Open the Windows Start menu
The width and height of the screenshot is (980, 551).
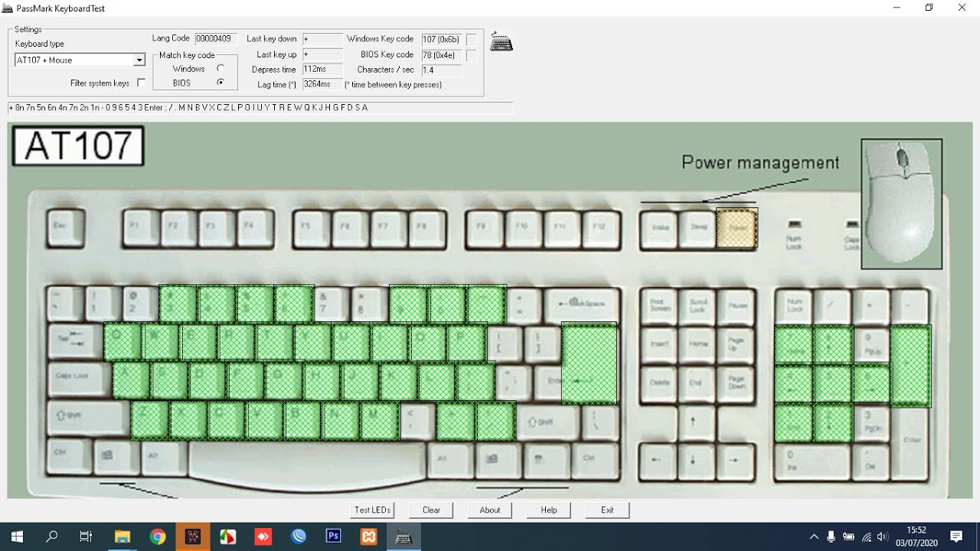tap(16, 536)
